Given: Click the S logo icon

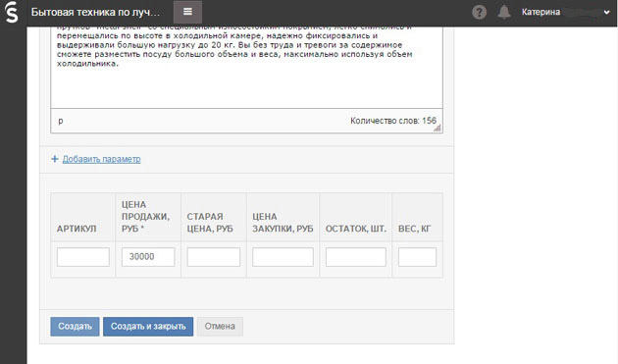Looking at the screenshot, I should (12, 12).
